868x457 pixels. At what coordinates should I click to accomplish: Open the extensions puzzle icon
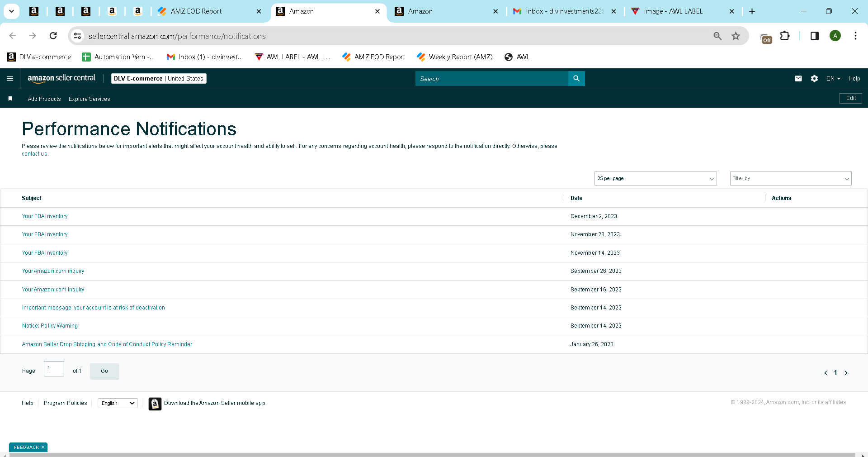tap(785, 36)
